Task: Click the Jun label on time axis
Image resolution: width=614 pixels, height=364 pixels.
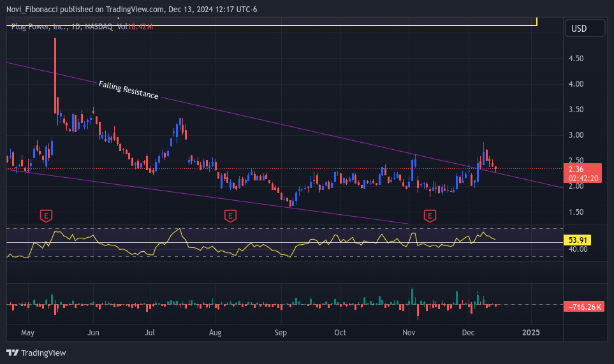Action: [x=93, y=333]
